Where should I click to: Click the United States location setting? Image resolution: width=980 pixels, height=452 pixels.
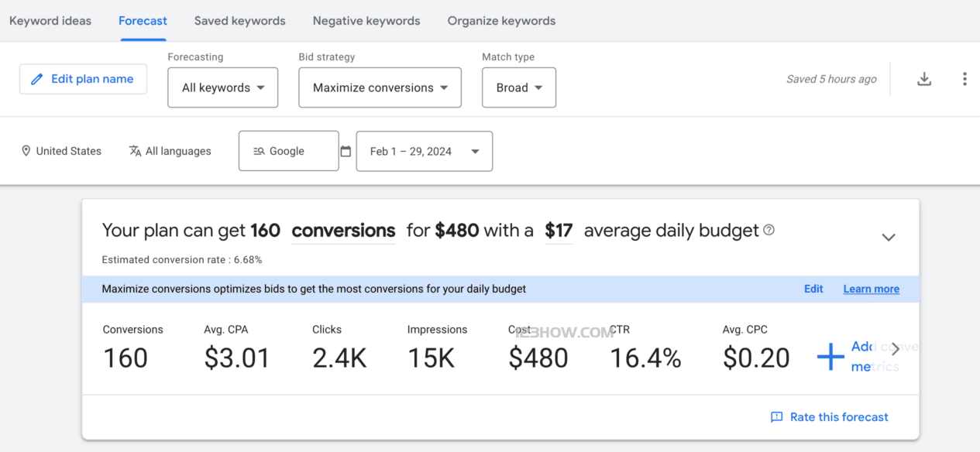coord(61,151)
